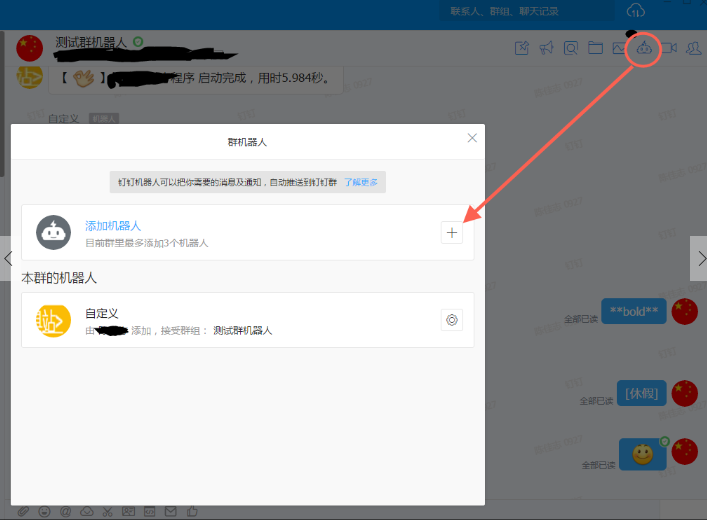Click the gray robot avatar icon
707x520 pixels.
point(54,232)
